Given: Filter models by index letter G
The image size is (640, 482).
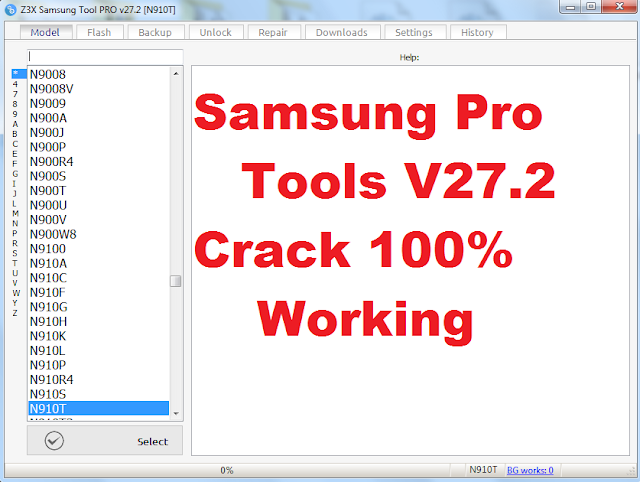Looking at the screenshot, I should [x=15, y=173].
